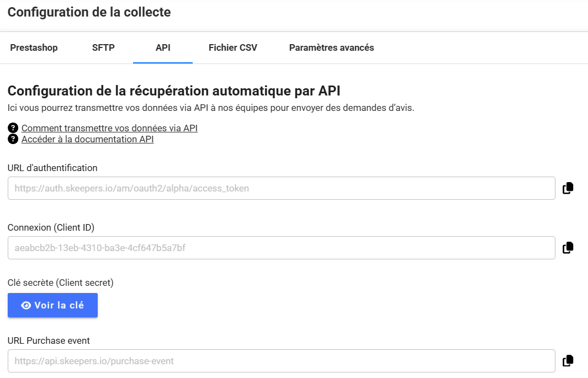
Task: Select the API tab
Action: (x=163, y=47)
